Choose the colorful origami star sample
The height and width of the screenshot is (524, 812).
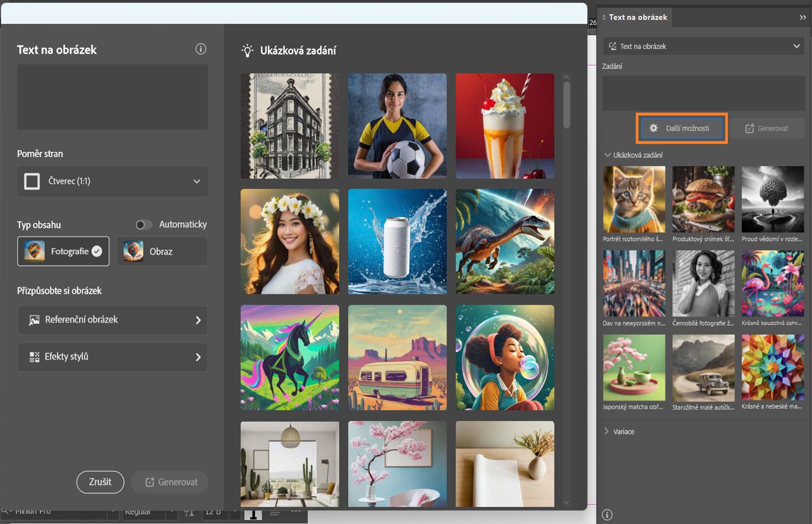click(x=773, y=368)
